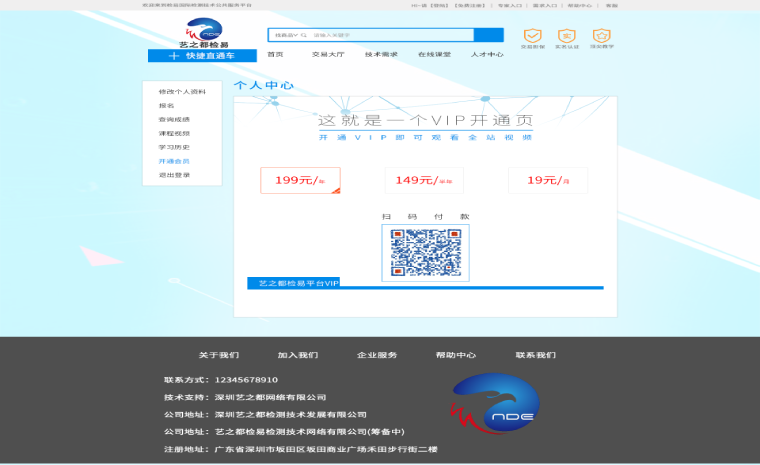Select 报名 in the sidebar
The image size is (760, 465).
click(166, 106)
